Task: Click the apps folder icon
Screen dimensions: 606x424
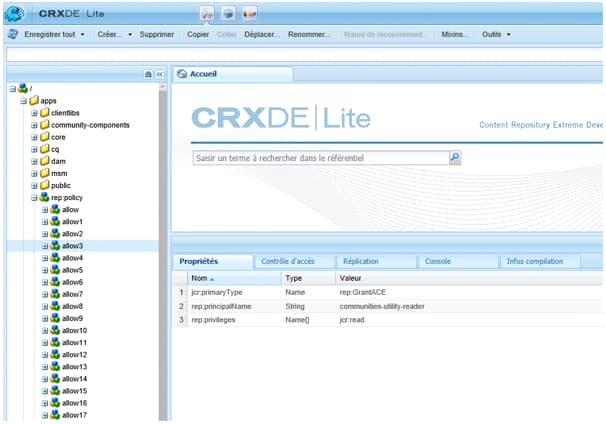Action: (x=34, y=100)
